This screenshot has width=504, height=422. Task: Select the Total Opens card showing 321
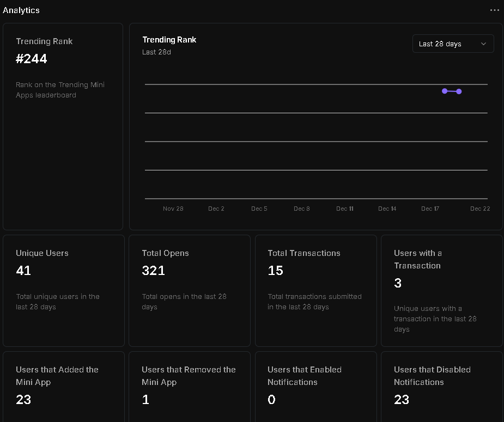pos(189,290)
